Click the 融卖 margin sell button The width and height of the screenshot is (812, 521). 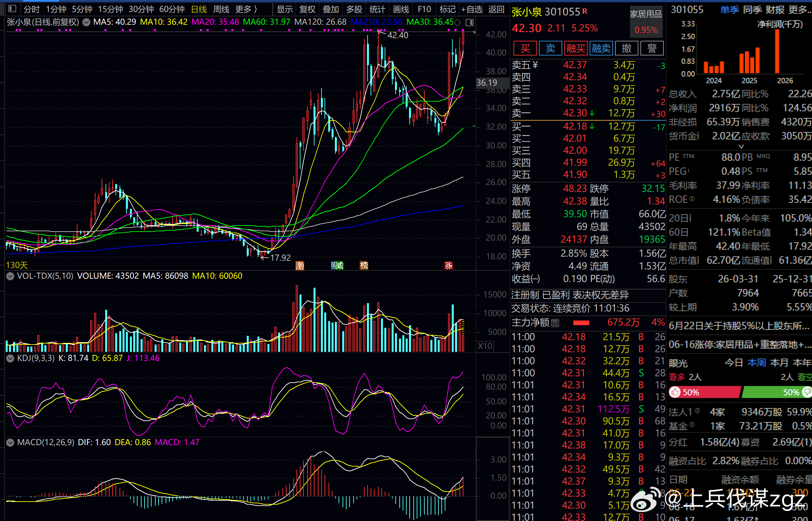coord(601,48)
